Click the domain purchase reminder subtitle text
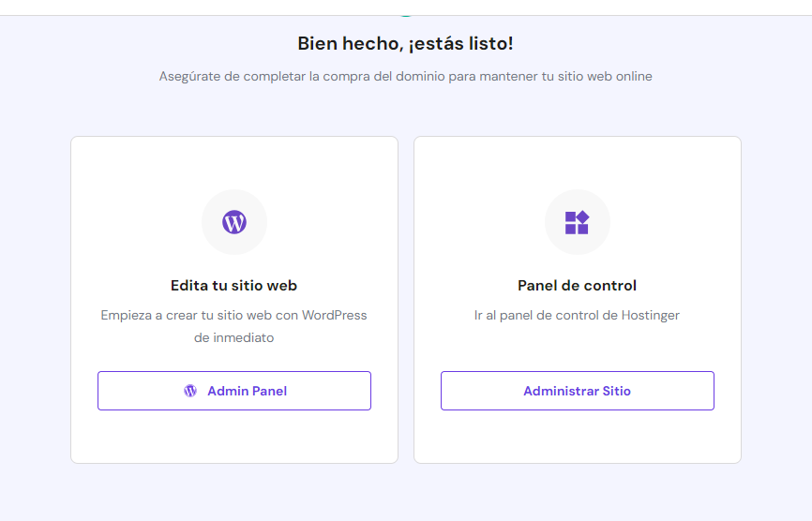 [405, 77]
